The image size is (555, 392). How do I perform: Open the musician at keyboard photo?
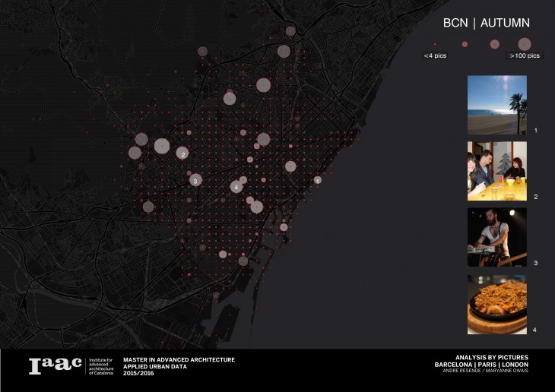tap(496, 237)
